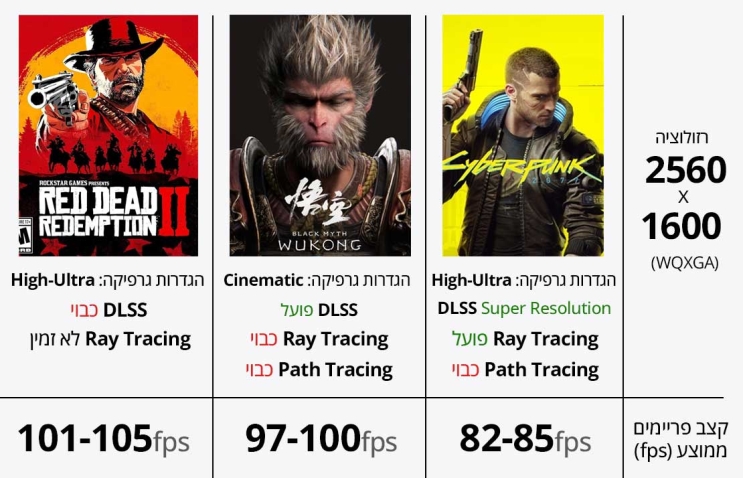Click the 101-105fps result
743x478 pixels.
tap(103, 438)
